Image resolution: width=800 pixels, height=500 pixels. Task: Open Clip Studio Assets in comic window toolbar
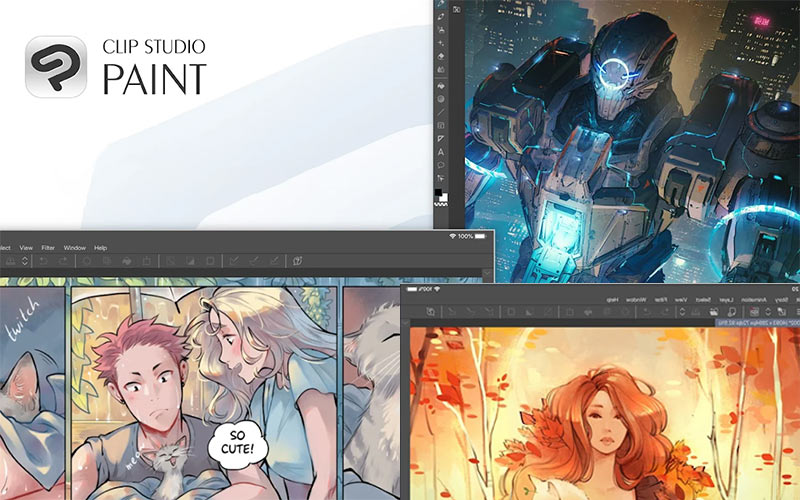297,261
